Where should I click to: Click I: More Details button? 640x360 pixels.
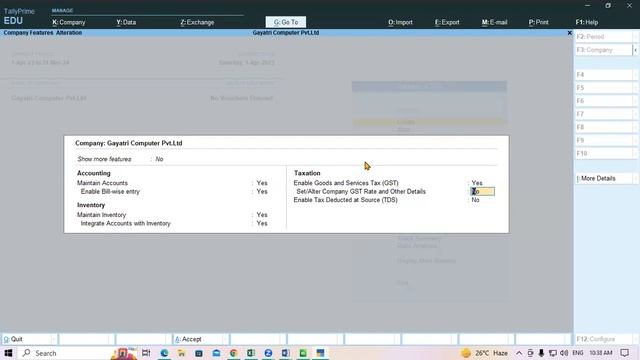[605, 178]
